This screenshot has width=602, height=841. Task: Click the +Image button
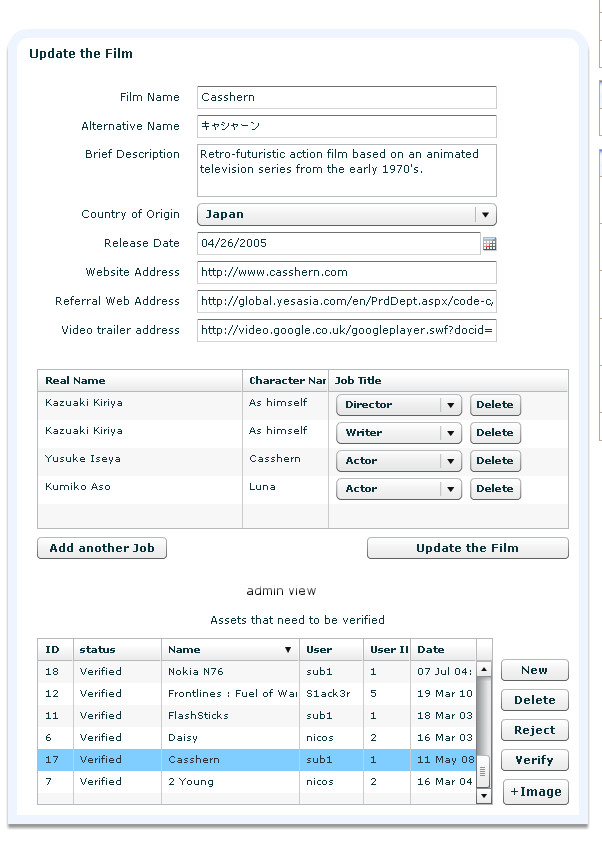click(535, 792)
